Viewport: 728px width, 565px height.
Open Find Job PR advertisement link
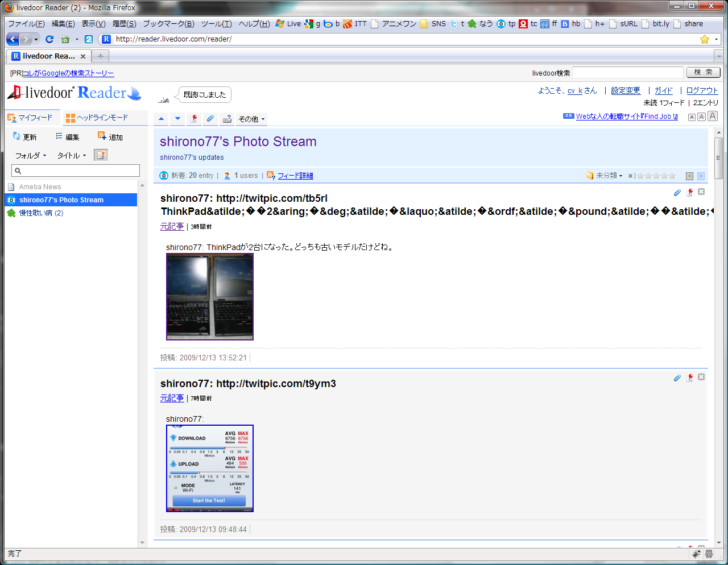[627, 117]
